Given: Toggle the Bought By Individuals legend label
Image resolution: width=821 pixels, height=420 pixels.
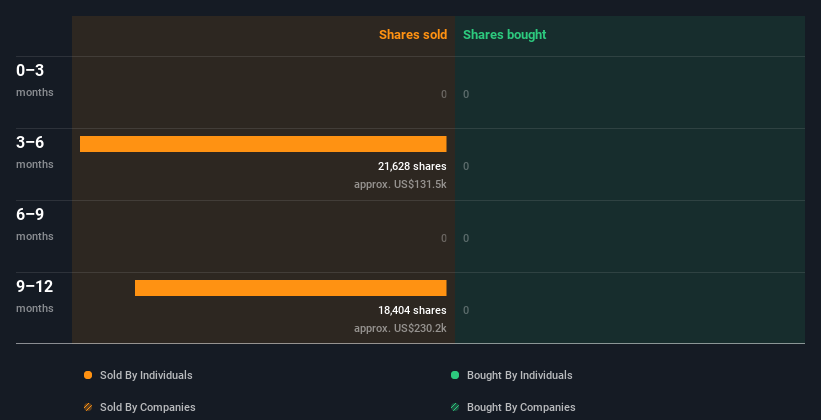Looking at the screenshot, I should pyautogui.click(x=519, y=375).
